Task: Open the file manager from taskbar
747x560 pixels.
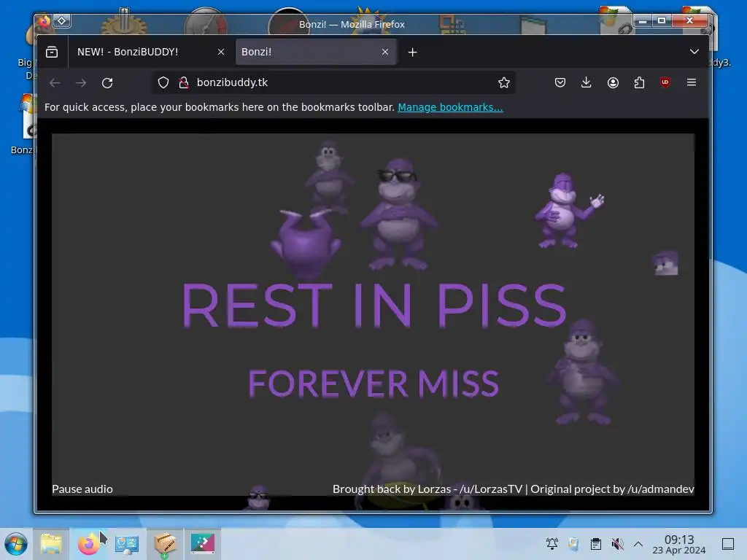Action: (x=51, y=544)
